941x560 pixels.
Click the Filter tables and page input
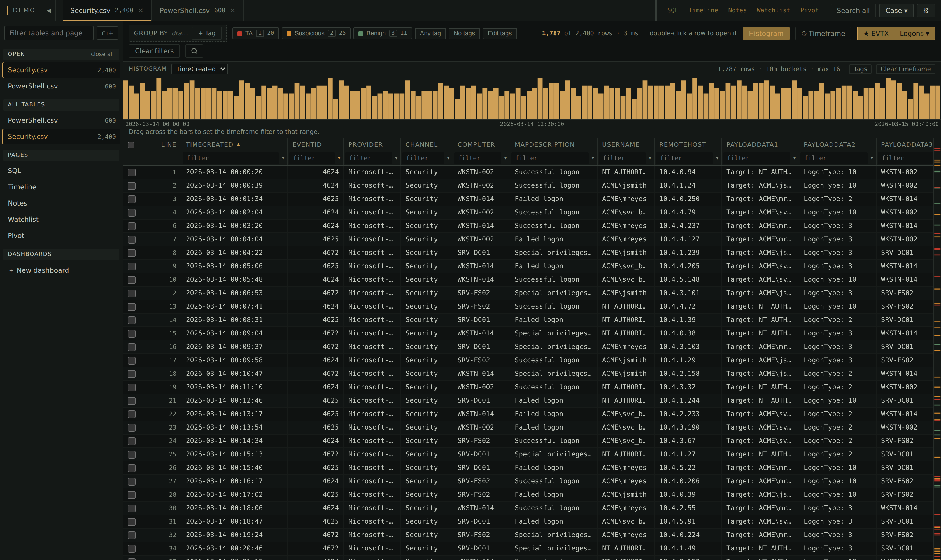[49, 33]
